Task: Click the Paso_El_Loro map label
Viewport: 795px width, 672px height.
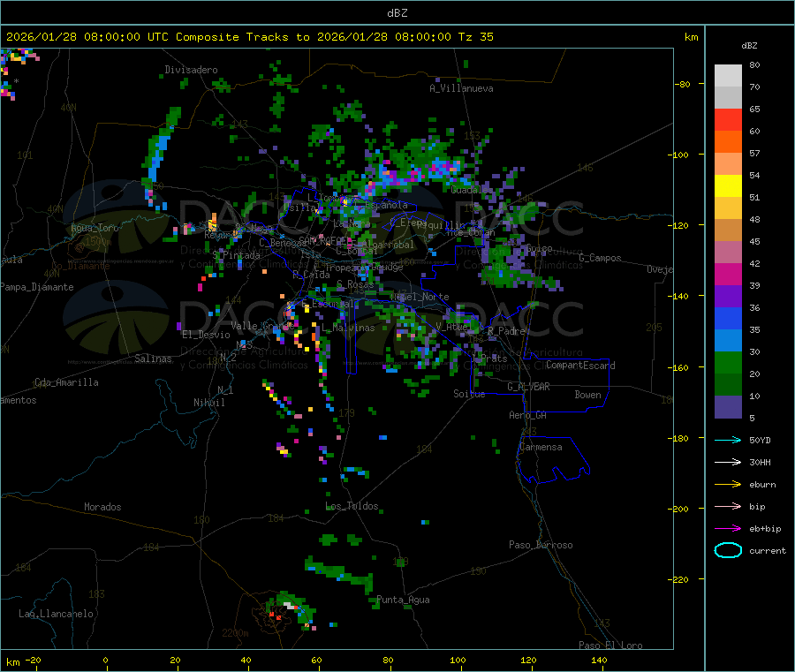Action: pos(610,646)
